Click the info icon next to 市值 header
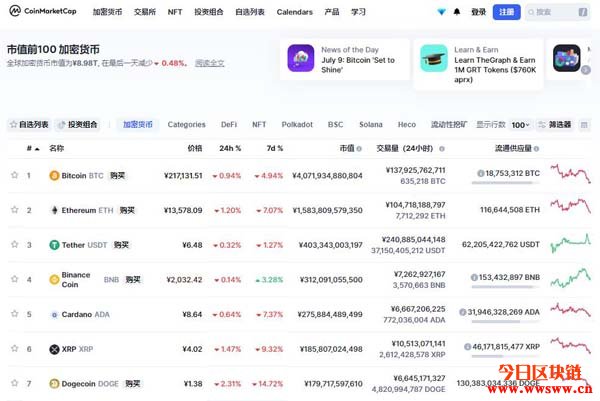This screenshot has height=401, width=600. click(x=359, y=148)
